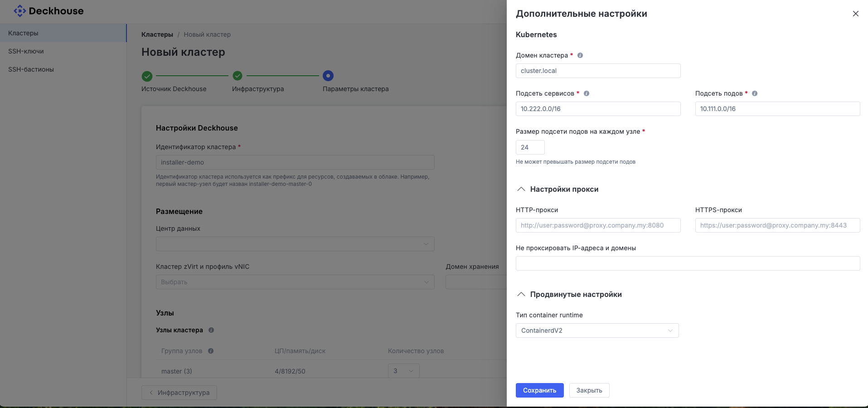This screenshot has height=408, width=868.
Task: Click the Deckhouse logo icon
Action: click(x=19, y=11)
